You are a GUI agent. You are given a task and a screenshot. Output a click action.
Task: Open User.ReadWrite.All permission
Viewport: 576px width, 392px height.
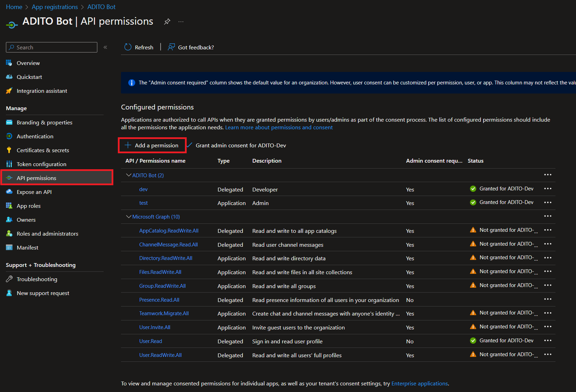pyautogui.click(x=160, y=355)
